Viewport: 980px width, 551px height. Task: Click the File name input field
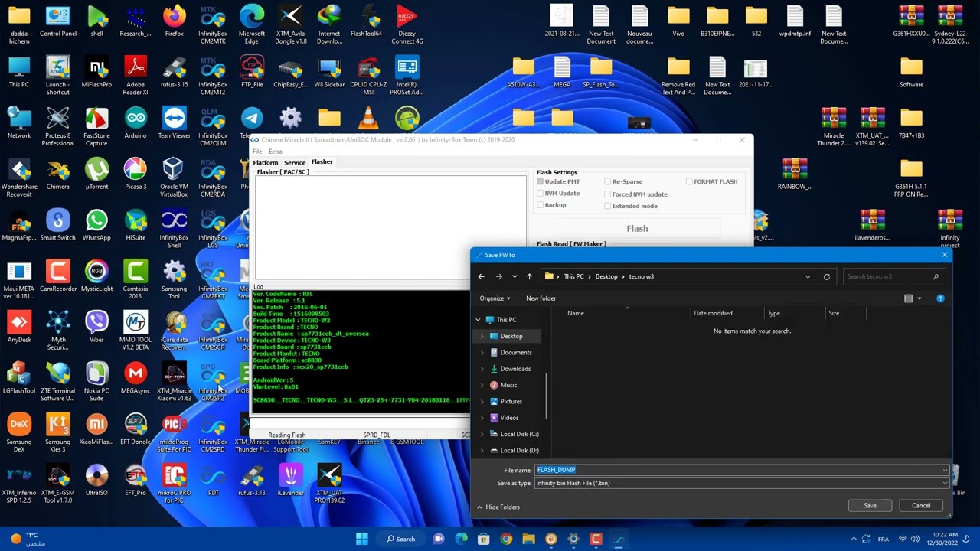click(741, 470)
